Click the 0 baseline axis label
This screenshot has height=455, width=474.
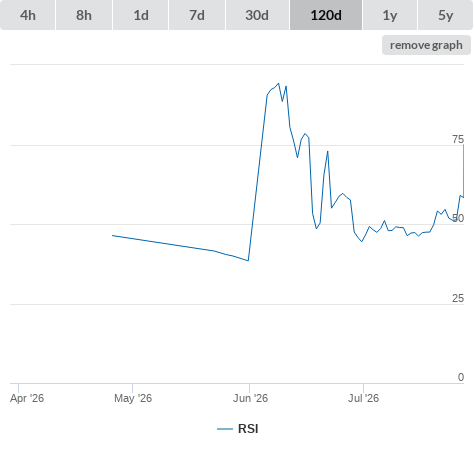[x=461, y=377]
